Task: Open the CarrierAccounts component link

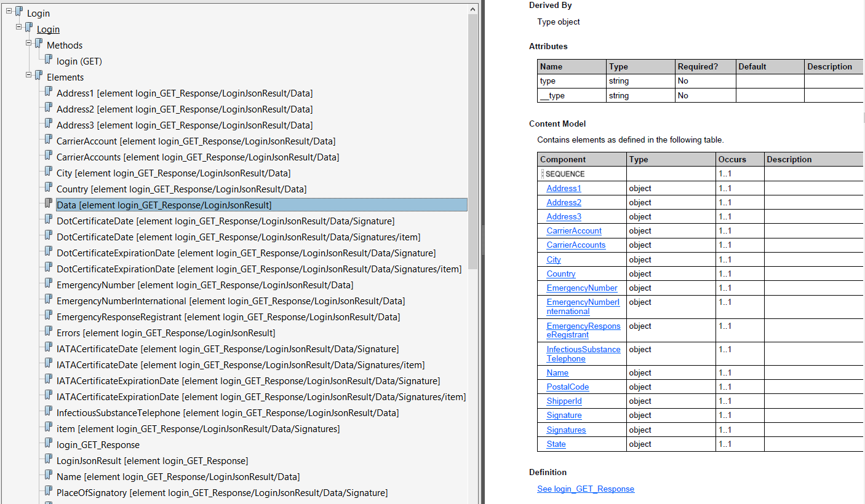Action: pos(576,245)
